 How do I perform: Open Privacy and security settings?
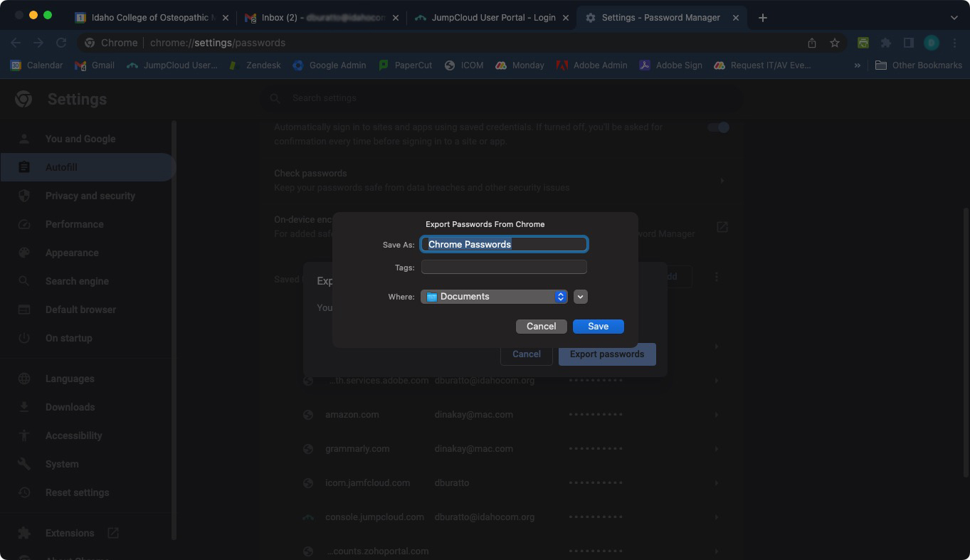tap(90, 196)
